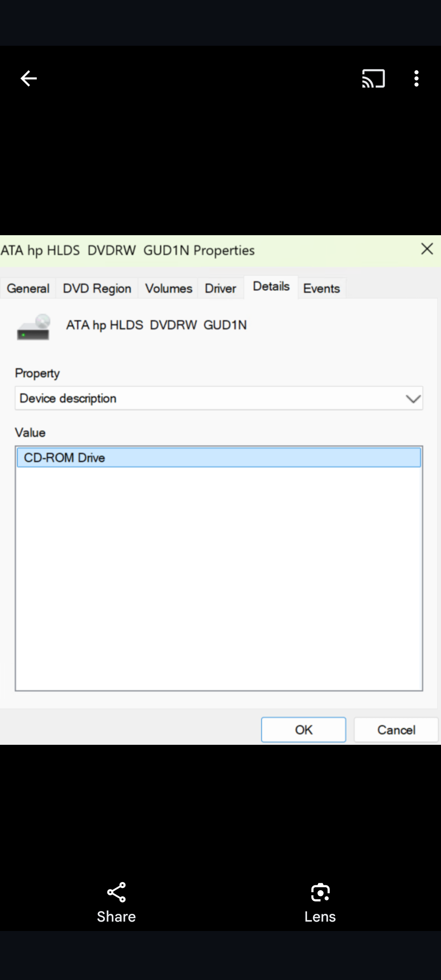Click empty area in Value list box
This screenshot has height=980, width=441.
coord(219,580)
